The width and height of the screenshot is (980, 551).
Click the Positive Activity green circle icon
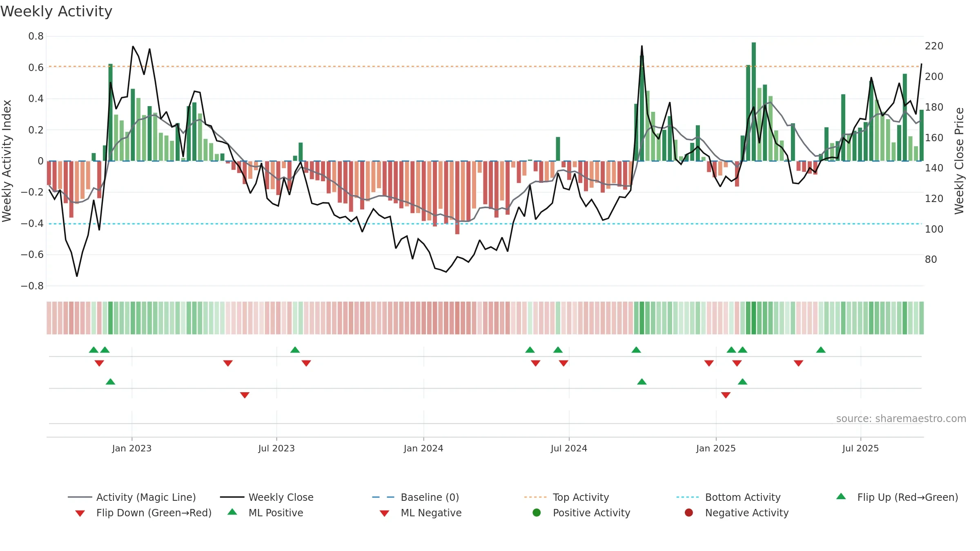pyautogui.click(x=537, y=512)
